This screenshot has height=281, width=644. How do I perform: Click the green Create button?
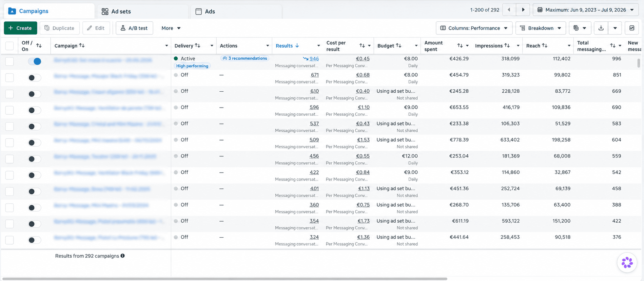20,28
